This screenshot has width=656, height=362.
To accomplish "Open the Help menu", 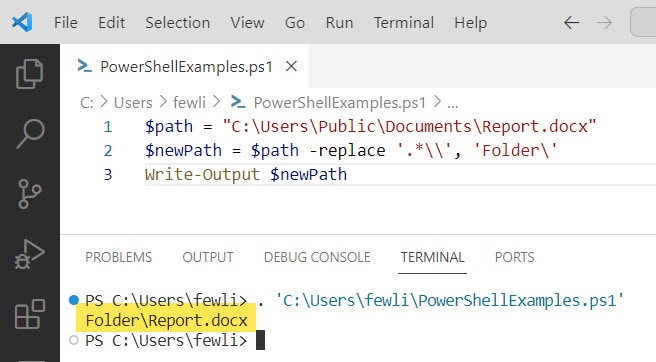I will coord(471,23).
